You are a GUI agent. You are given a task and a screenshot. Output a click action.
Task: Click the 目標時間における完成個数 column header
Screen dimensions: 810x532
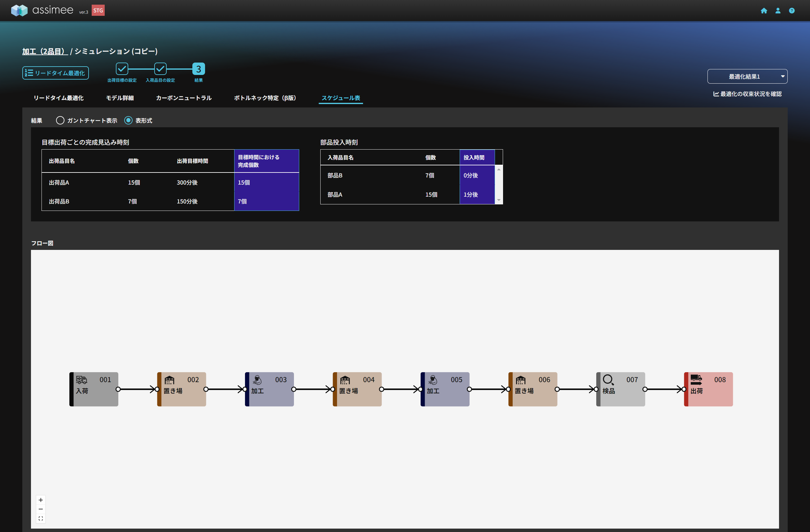coord(266,161)
